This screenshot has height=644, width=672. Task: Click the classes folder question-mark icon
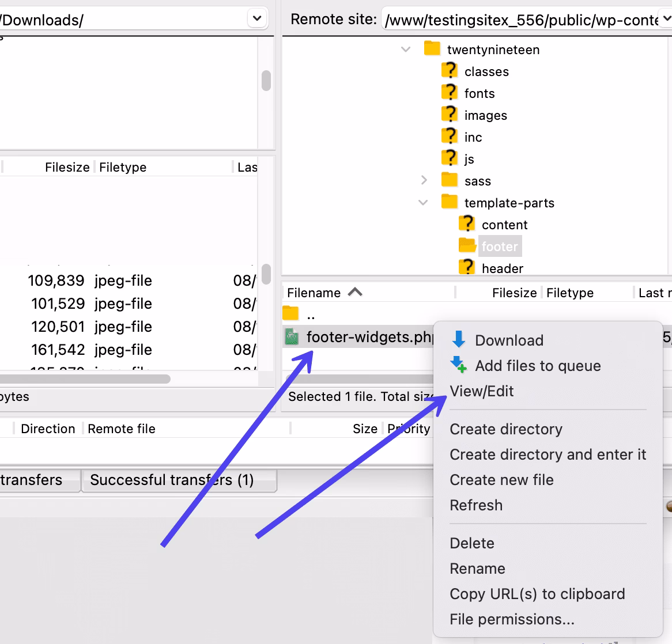[450, 71]
